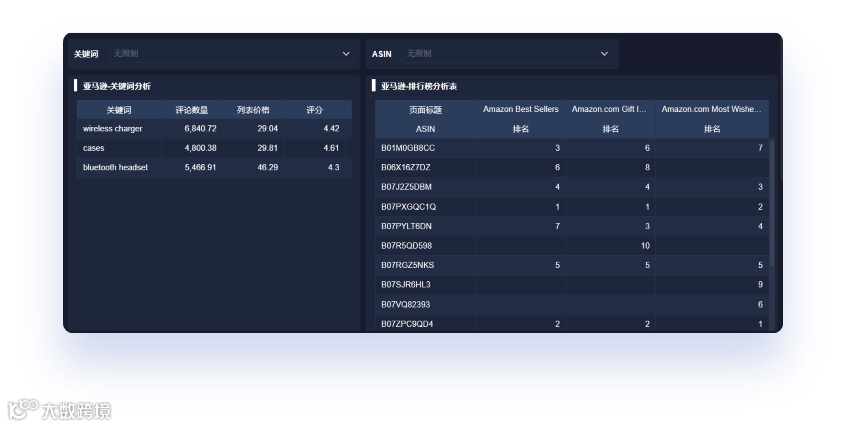Select ASIN B07J2Z5DBM row
The width and height of the screenshot is (846, 427).
572,187
